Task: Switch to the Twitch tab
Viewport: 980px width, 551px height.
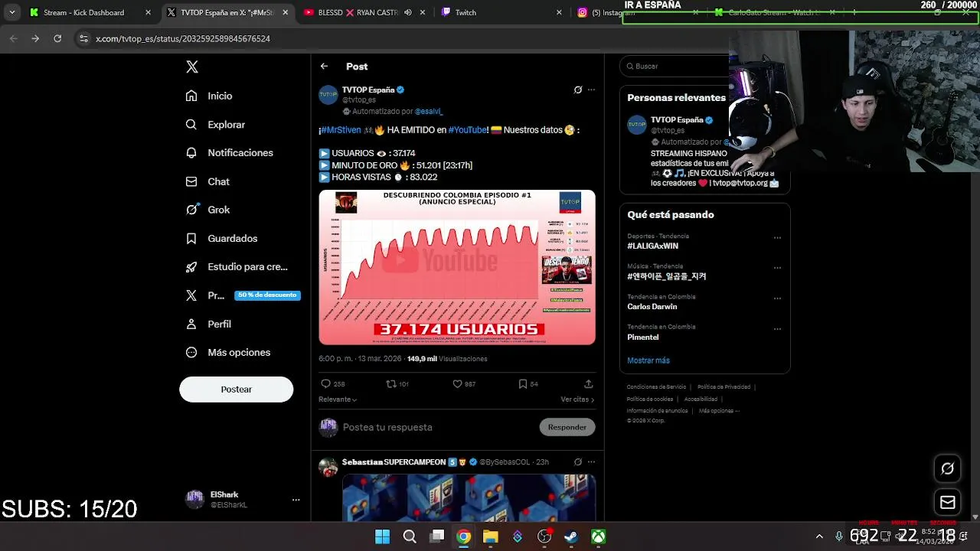Action: (501, 12)
